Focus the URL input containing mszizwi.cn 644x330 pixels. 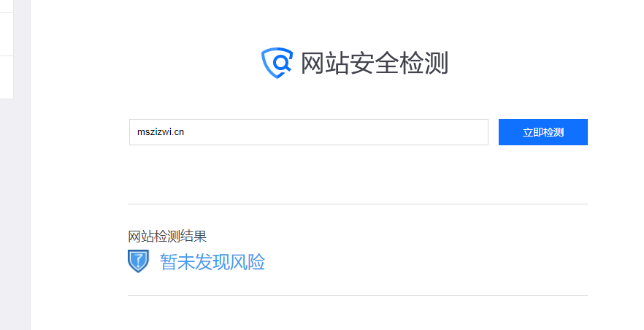(x=309, y=132)
